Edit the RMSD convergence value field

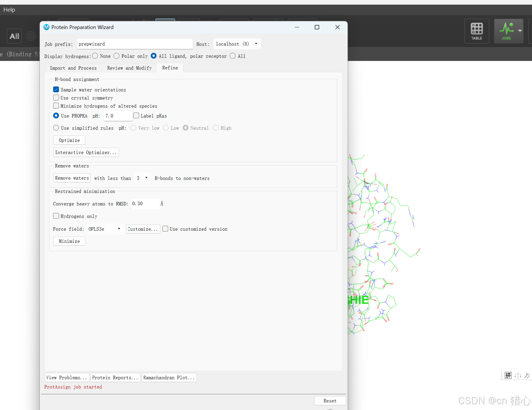click(145, 203)
